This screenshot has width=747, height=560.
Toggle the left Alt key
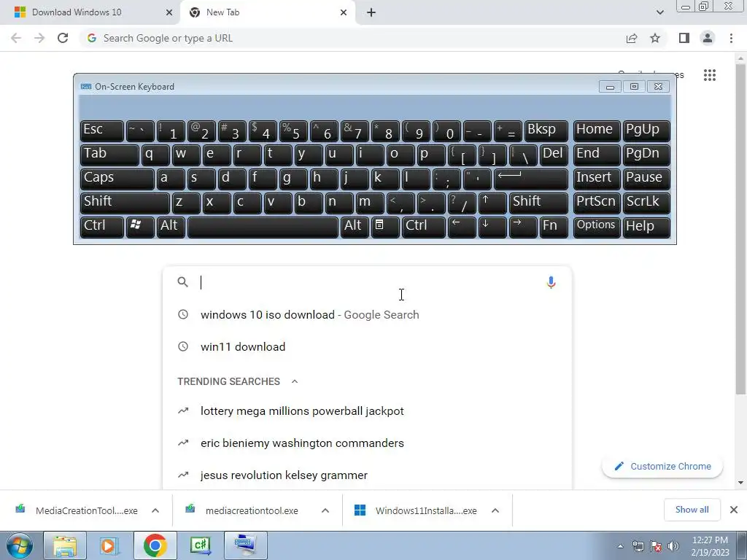pos(171,227)
